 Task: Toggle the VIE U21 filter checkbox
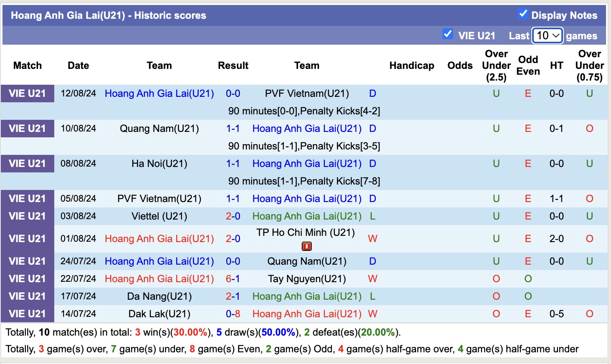(x=448, y=35)
